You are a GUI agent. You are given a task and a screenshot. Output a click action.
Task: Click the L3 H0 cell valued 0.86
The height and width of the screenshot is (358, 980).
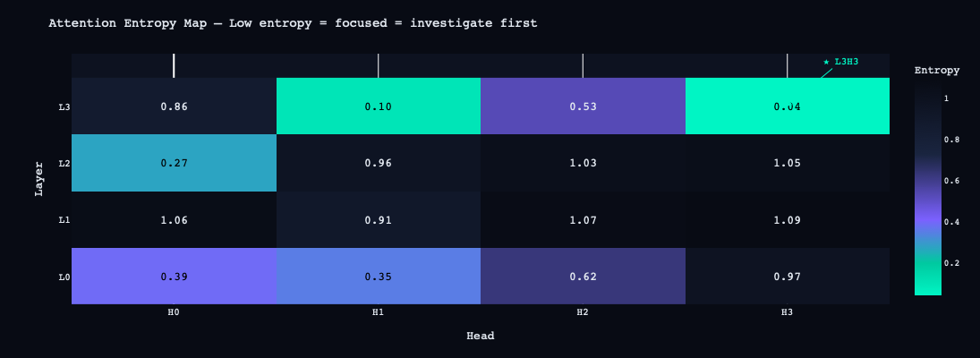point(174,107)
